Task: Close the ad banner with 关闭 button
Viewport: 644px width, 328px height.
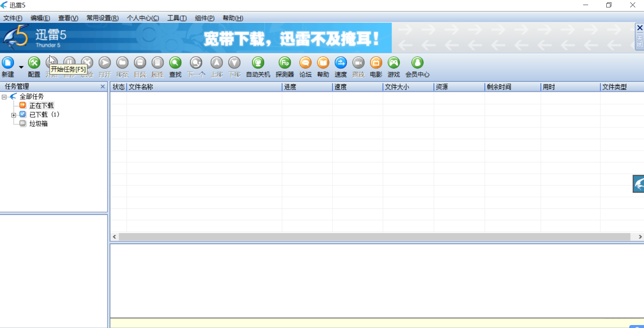Action: pos(639,37)
